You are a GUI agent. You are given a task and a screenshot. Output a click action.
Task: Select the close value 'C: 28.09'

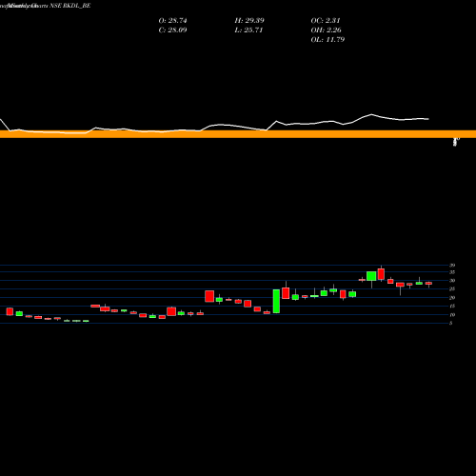(x=172, y=30)
